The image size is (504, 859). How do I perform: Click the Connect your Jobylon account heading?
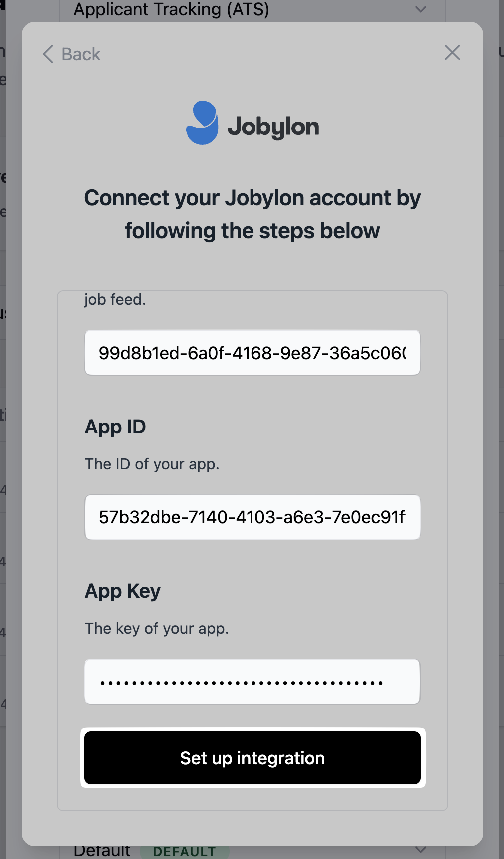tap(252, 214)
